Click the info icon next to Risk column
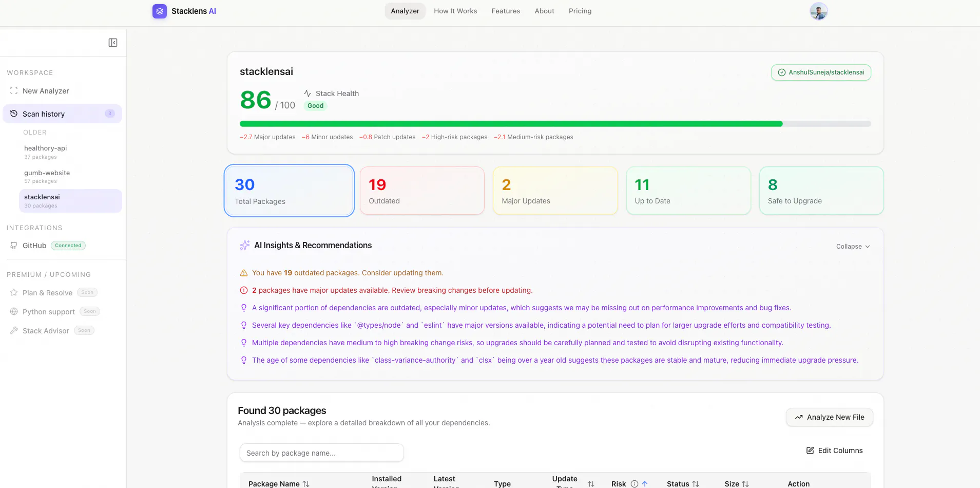Image resolution: width=980 pixels, height=488 pixels. [x=635, y=484]
